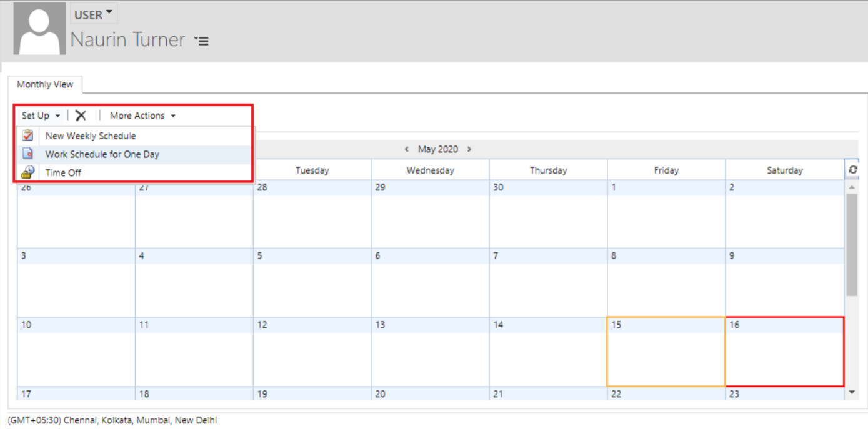Image resolution: width=868 pixels, height=429 pixels.
Task: Open the Set Up dropdown
Action: [x=41, y=116]
